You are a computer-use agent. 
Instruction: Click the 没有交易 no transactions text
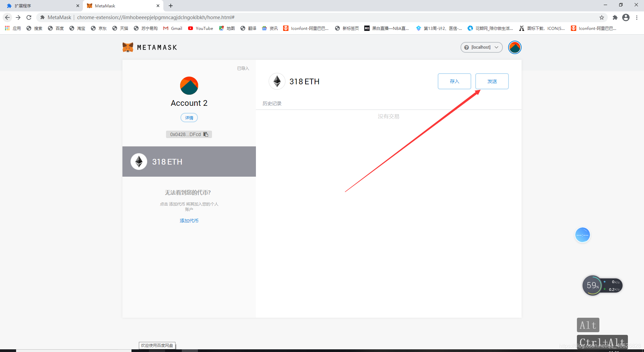(388, 117)
